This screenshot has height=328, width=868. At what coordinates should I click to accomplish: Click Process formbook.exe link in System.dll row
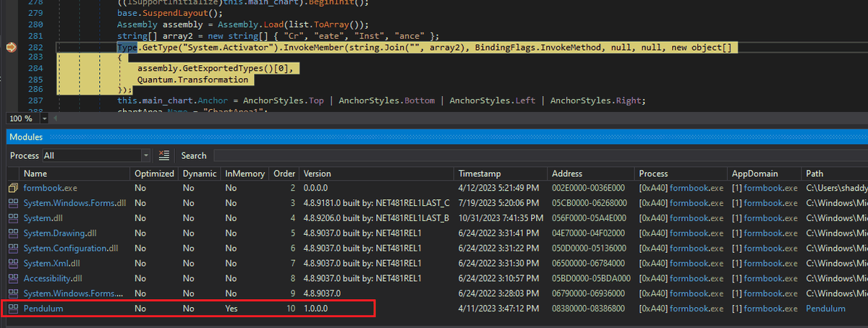[697, 218]
